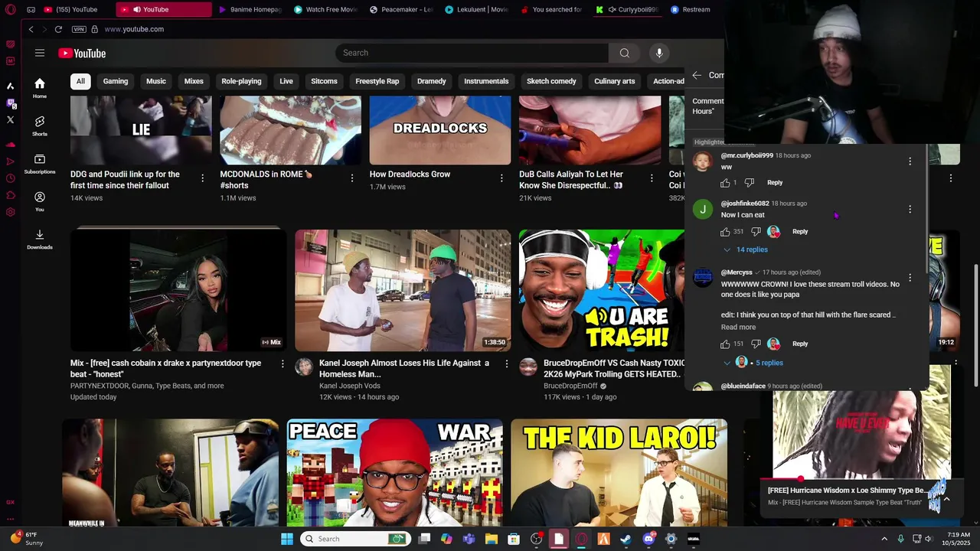Show hidden system tray icons chevron

[884, 539]
